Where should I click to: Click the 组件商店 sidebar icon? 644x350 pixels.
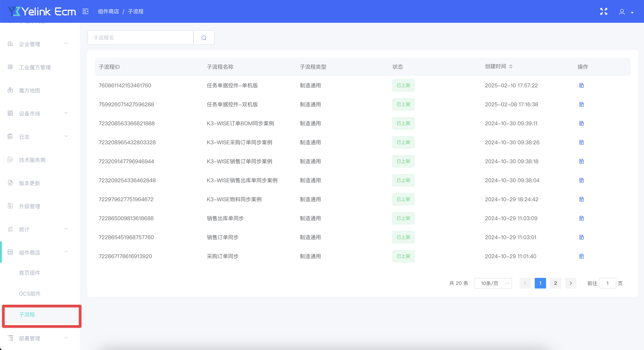(10, 252)
